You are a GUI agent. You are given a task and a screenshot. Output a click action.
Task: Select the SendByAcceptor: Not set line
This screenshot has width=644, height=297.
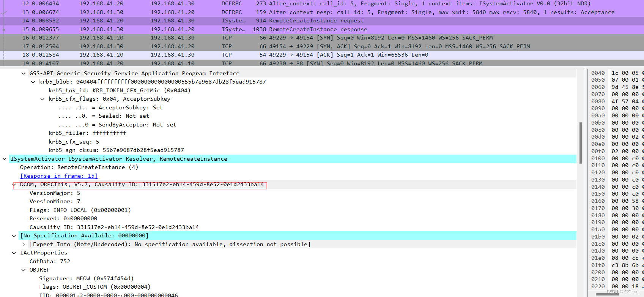(x=117, y=125)
